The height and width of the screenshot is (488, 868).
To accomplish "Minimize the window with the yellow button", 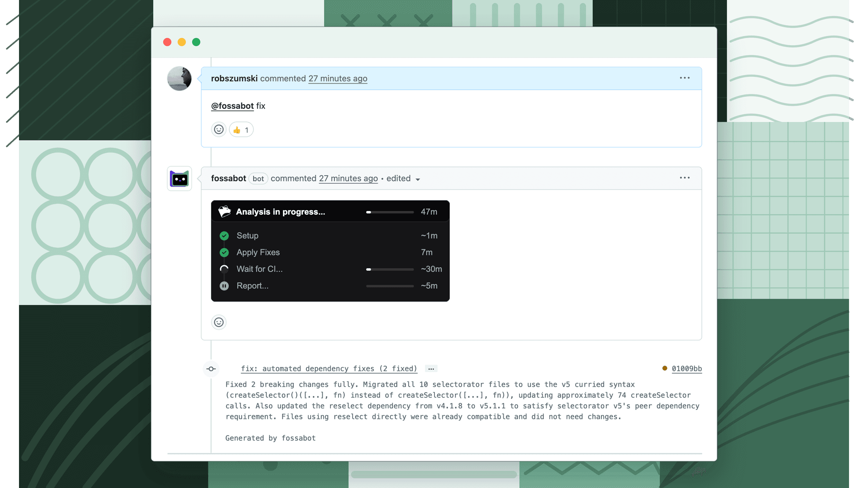I will tap(182, 42).
